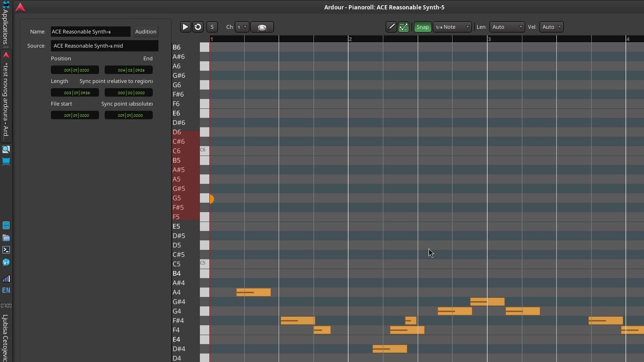Click the region Name text field

pos(91,32)
